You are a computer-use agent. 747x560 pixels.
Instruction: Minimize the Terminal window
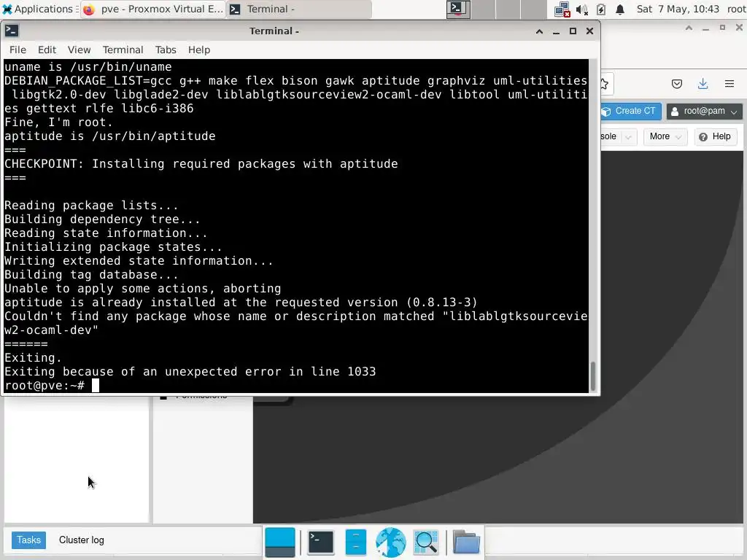556,31
